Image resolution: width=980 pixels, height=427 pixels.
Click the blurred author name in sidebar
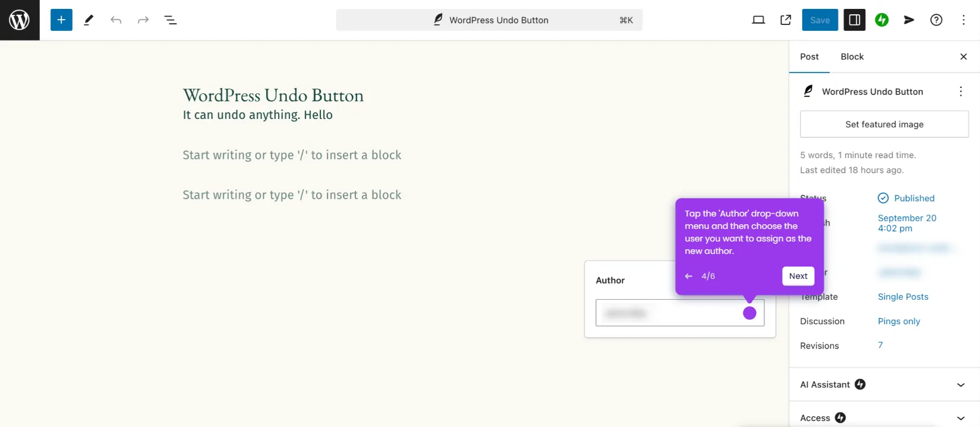900,272
